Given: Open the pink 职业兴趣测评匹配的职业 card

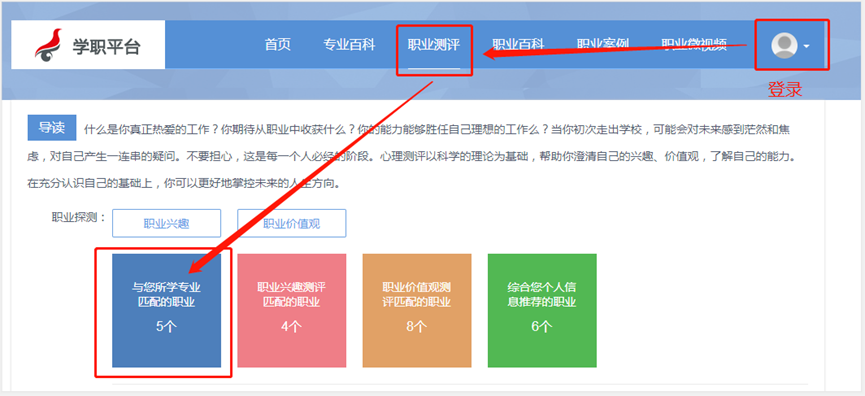Looking at the screenshot, I should [x=292, y=311].
